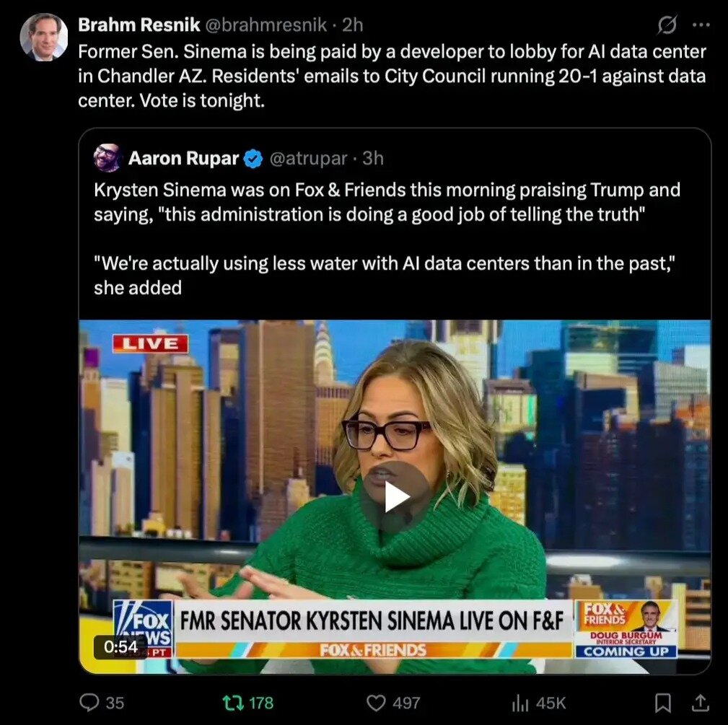This screenshot has width=728, height=725.
Task: Open the 3h timestamp of quoted post
Action: click(x=373, y=159)
